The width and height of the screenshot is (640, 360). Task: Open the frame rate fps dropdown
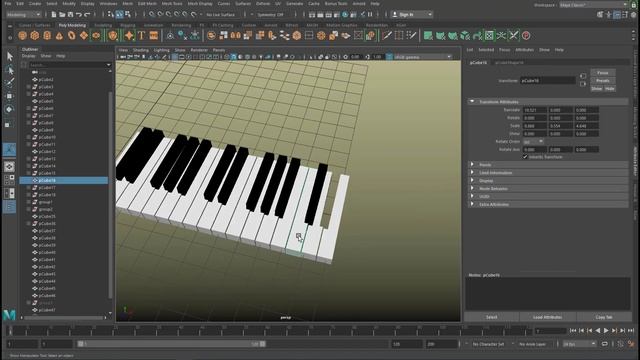point(579,344)
